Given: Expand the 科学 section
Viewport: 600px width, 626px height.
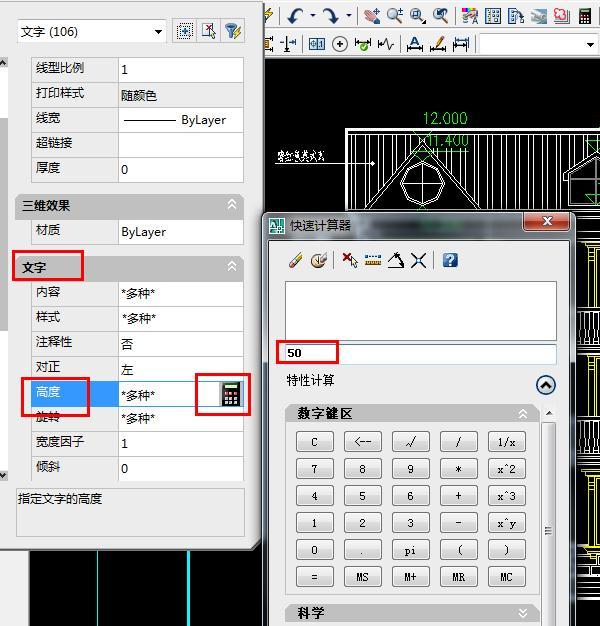Looking at the screenshot, I should tap(523, 613).
